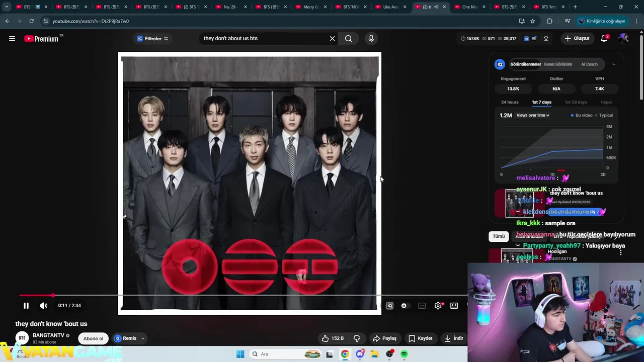Viewport: 644px width, 362px height.
Task: Click the Windows taskbar 'Ara' search box
Action: (285, 354)
